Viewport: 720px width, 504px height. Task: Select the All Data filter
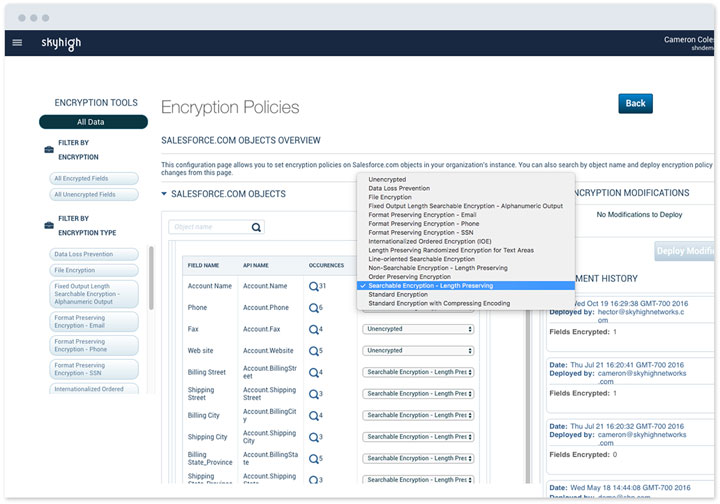[93, 122]
